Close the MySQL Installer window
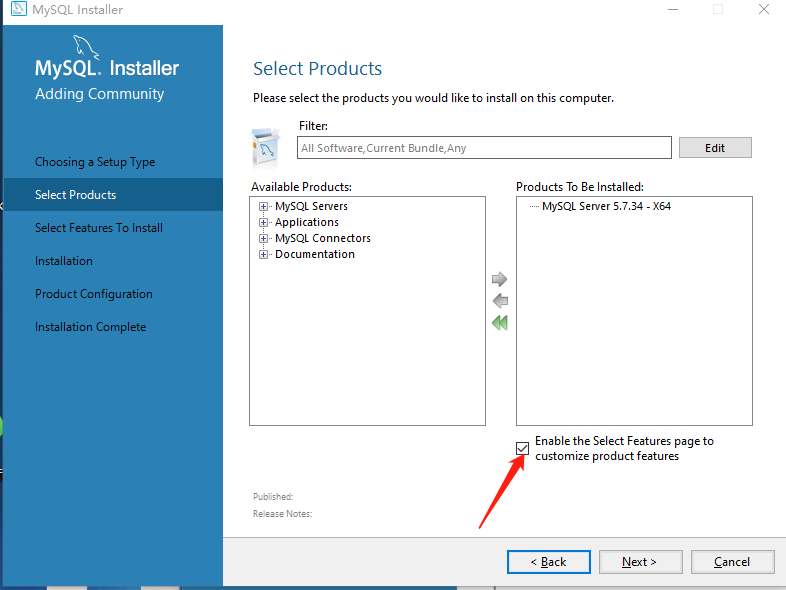The width and height of the screenshot is (786, 590). click(x=763, y=9)
